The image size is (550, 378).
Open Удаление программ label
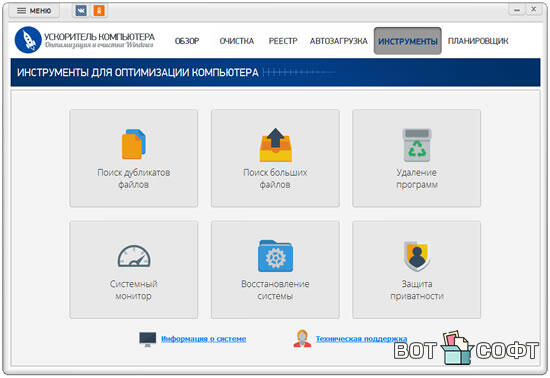pyautogui.click(x=417, y=178)
